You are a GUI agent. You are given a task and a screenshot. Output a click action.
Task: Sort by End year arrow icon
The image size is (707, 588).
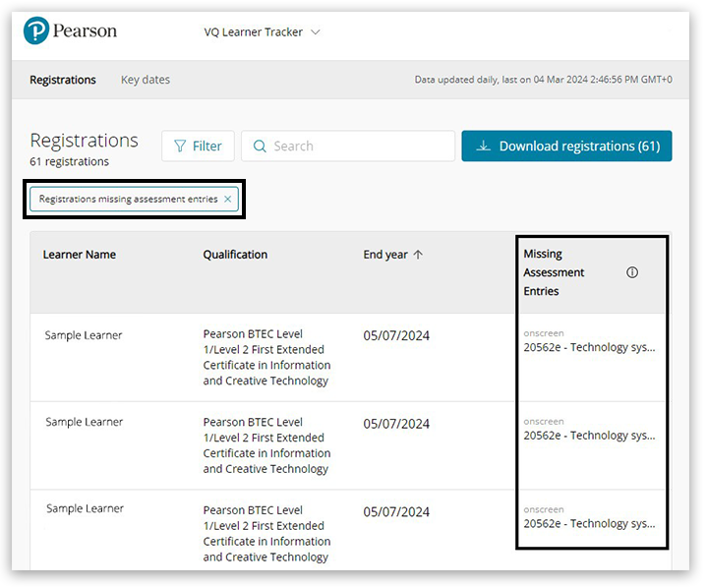418,255
